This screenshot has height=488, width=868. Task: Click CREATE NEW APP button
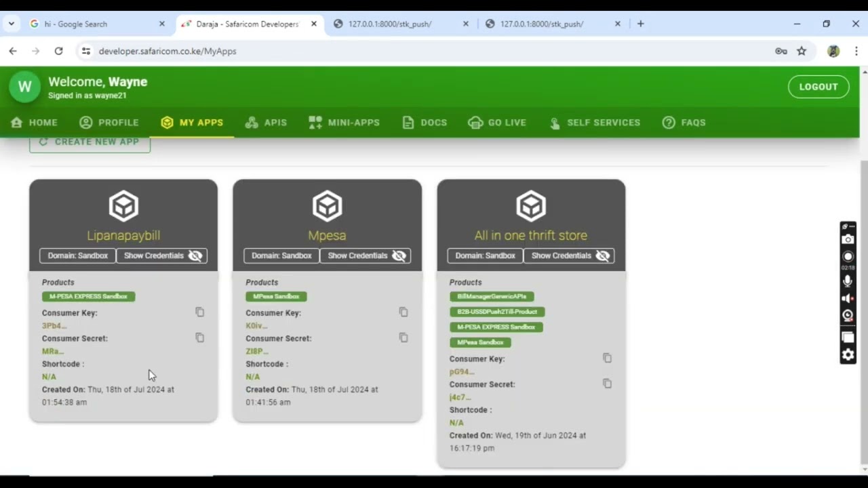(x=90, y=142)
